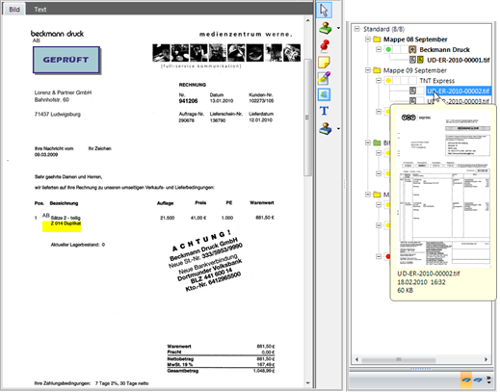Click the blue image insert tool
Screen dimensions: 500x392
(324, 95)
